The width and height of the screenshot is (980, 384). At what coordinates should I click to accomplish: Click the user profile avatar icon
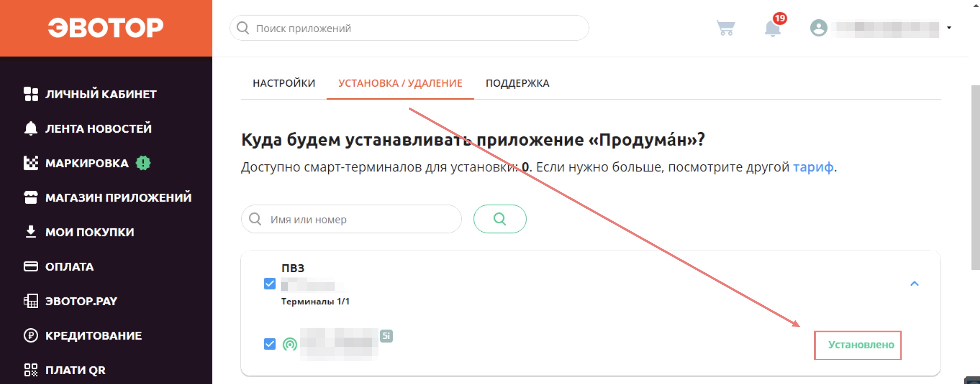(819, 28)
